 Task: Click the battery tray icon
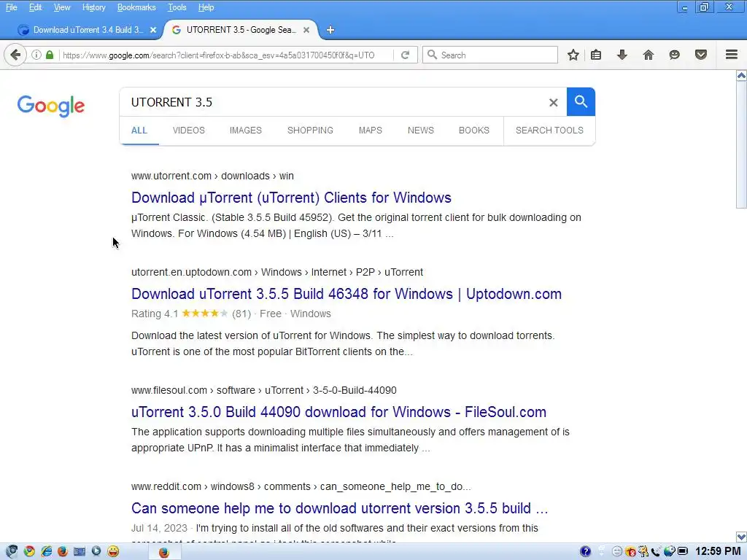pyautogui.click(x=683, y=551)
